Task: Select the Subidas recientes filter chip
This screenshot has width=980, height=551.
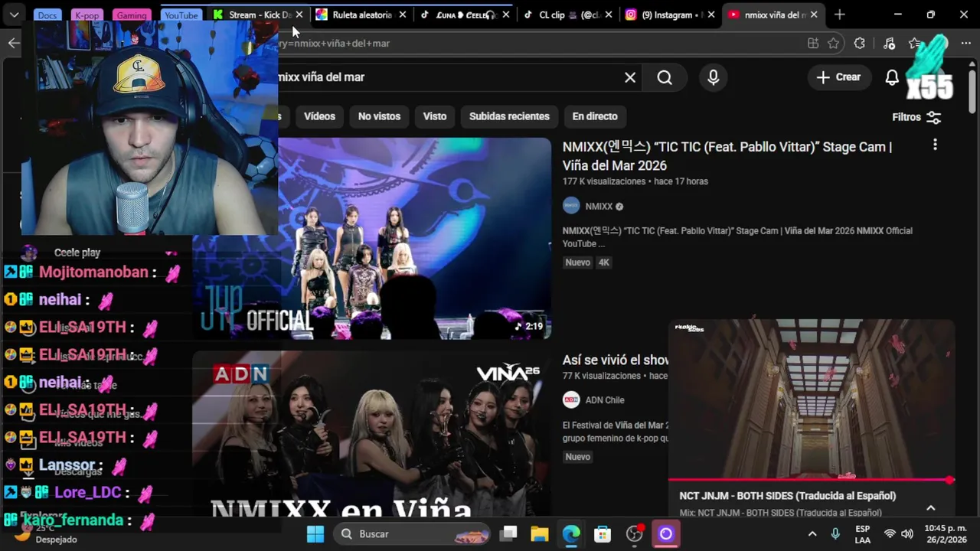Action: [509, 116]
